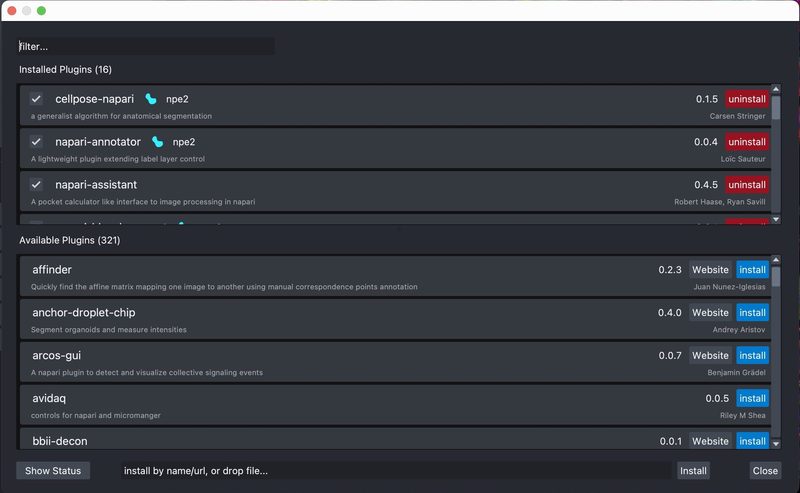Image resolution: width=800 pixels, height=493 pixels.
Task: Select the cellpose-napari plugin name
Action: point(94,99)
